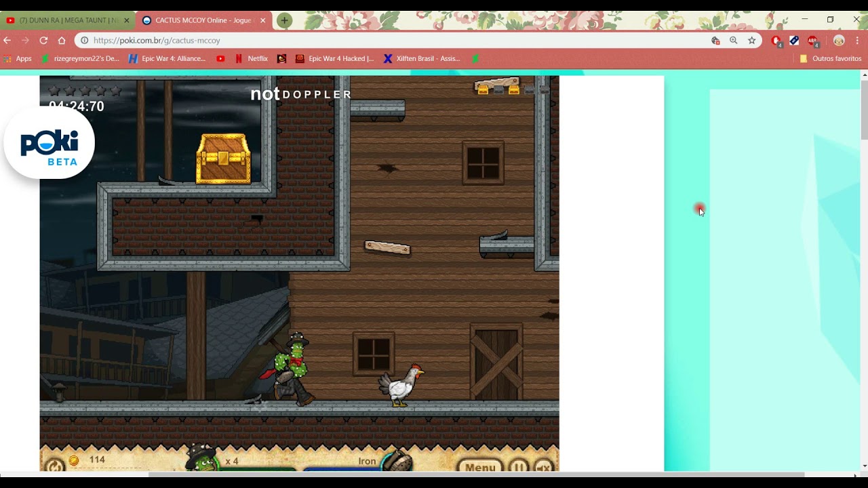This screenshot has height=488, width=868.
Task: Open the ABP Adblock Plus extension
Action: (813, 41)
